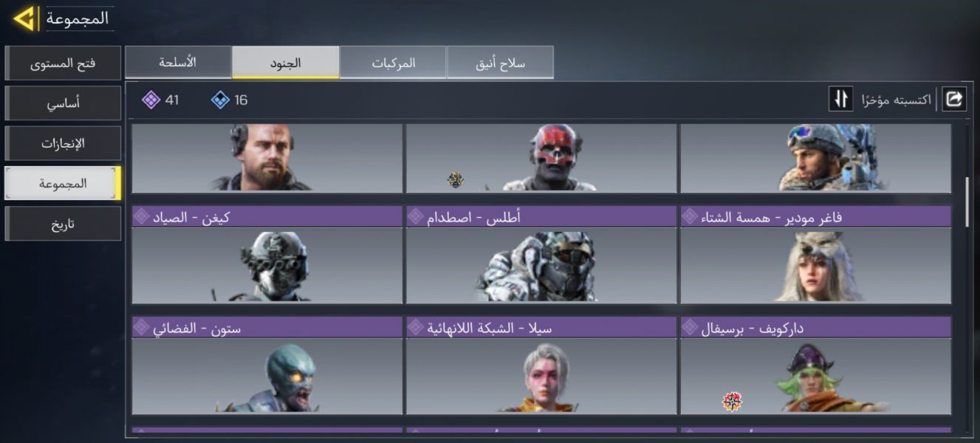Toggle the sort order arrows icon

click(841, 99)
